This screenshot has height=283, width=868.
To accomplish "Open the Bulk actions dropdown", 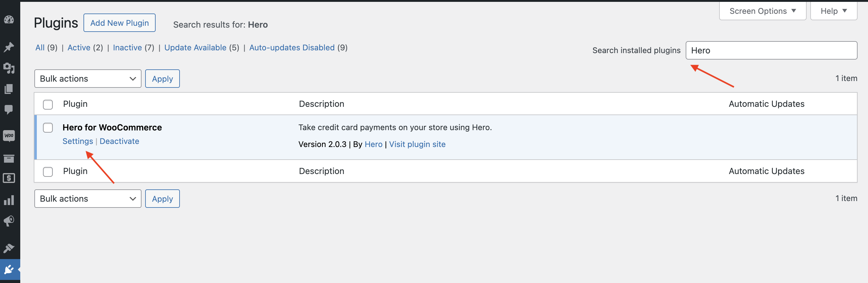I will coord(87,79).
